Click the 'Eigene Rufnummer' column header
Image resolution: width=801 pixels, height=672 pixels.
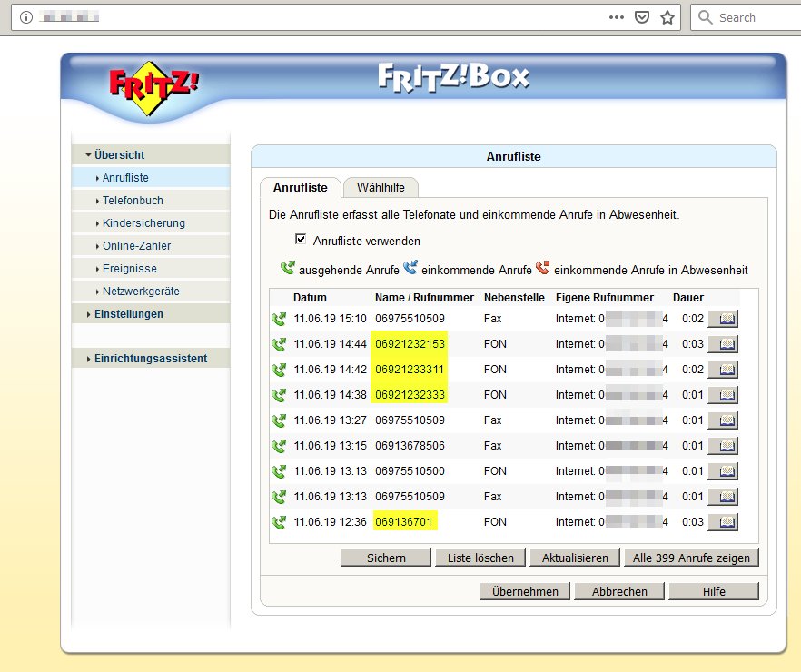click(604, 298)
